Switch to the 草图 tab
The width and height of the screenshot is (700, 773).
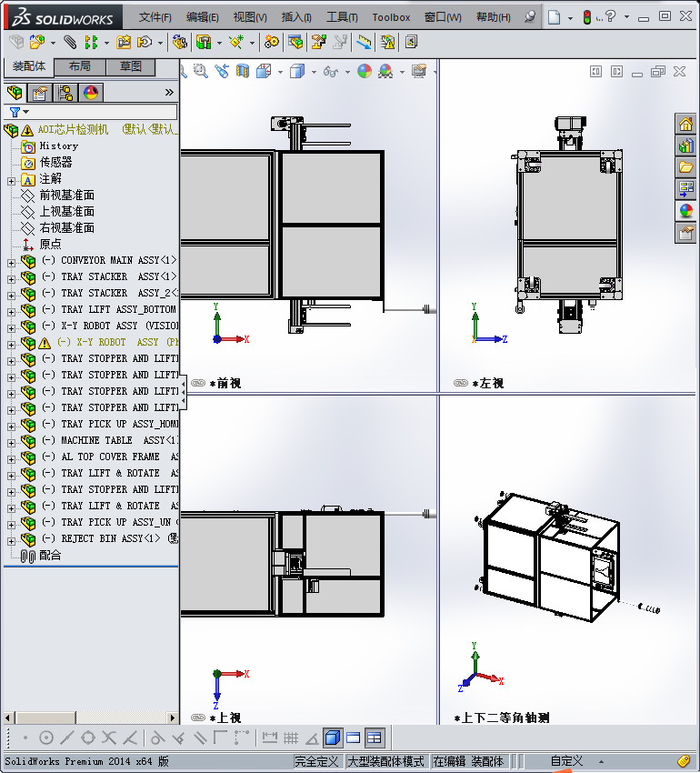[x=131, y=66]
